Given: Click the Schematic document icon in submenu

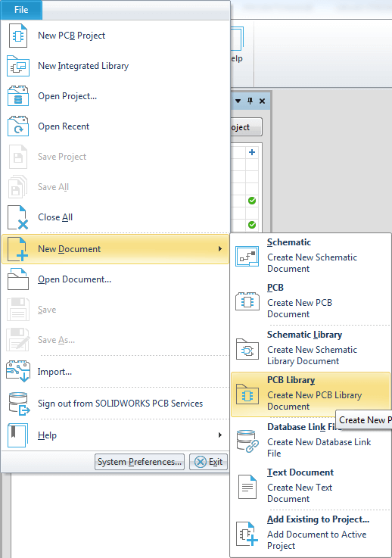Looking at the screenshot, I should pyautogui.click(x=247, y=256).
